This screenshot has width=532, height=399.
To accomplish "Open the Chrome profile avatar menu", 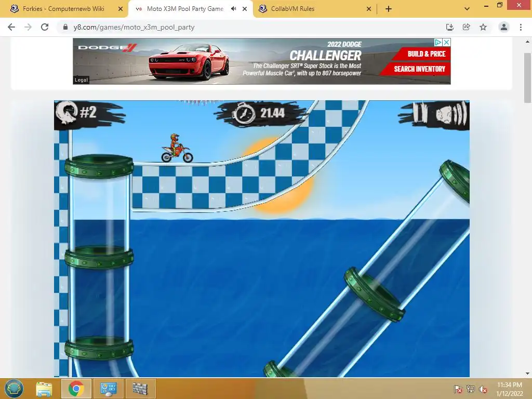I will coord(504,27).
